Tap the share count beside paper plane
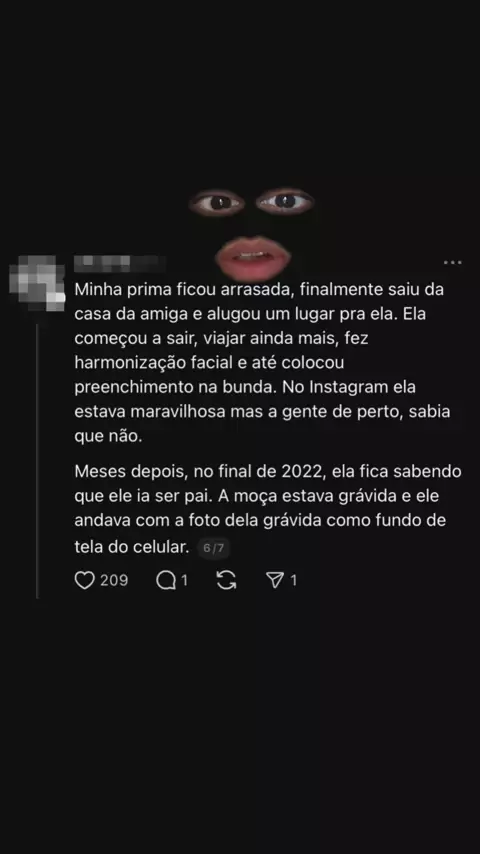 294,581
